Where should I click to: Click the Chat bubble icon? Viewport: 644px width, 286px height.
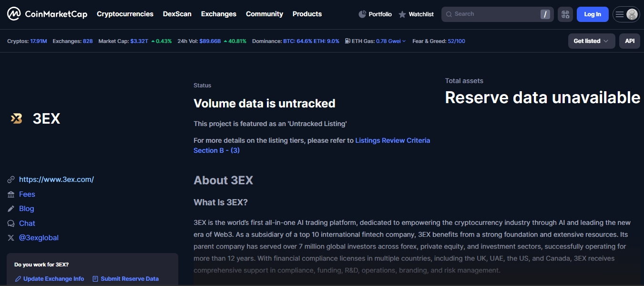(11, 223)
